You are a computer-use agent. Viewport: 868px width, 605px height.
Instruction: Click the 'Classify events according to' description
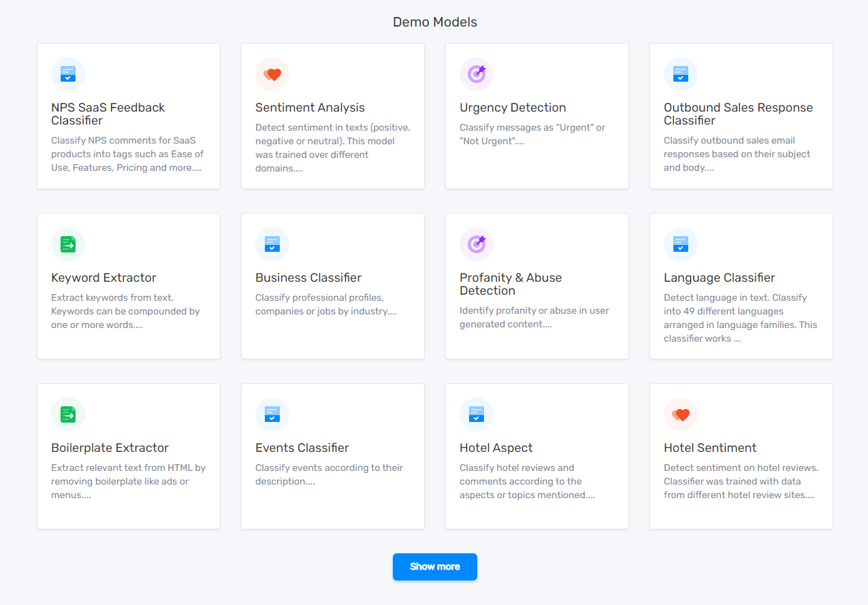(329, 474)
